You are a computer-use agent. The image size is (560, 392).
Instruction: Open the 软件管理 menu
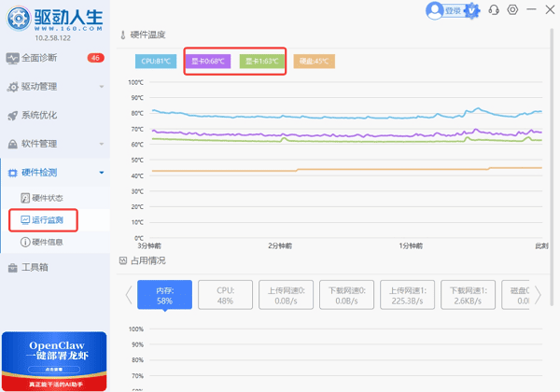point(55,144)
